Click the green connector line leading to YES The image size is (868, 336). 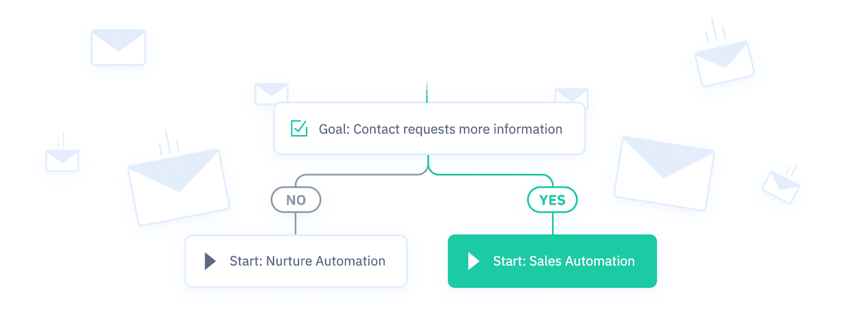(x=488, y=175)
